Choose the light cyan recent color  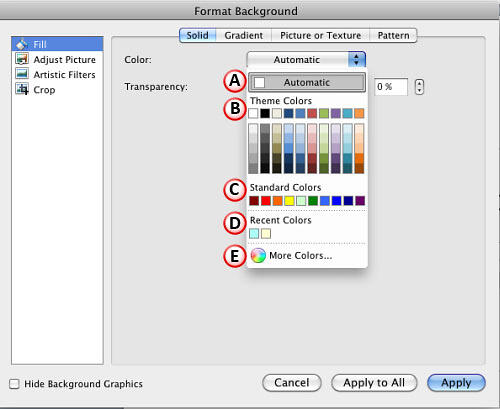[254, 233]
